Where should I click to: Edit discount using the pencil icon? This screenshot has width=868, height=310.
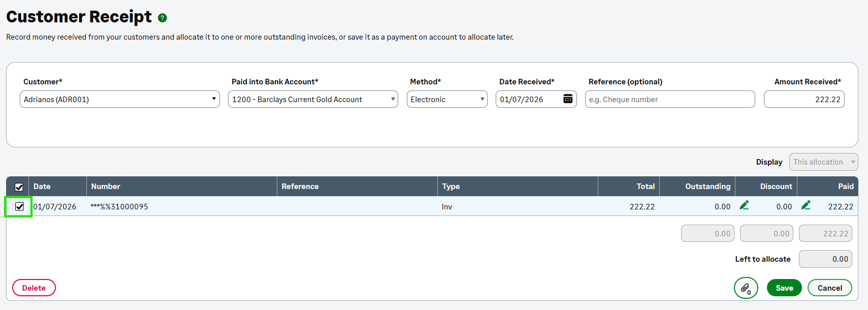pos(744,205)
